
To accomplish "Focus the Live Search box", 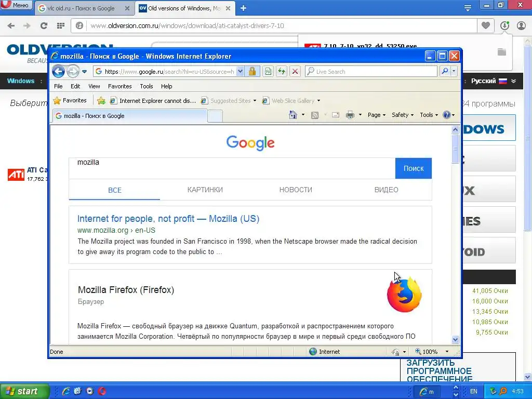I will (371, 72).
